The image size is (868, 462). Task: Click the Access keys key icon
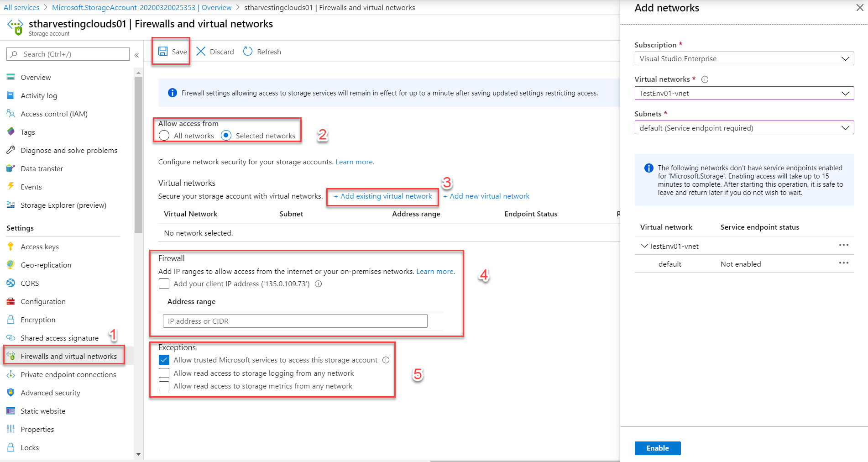coord(11,247)
